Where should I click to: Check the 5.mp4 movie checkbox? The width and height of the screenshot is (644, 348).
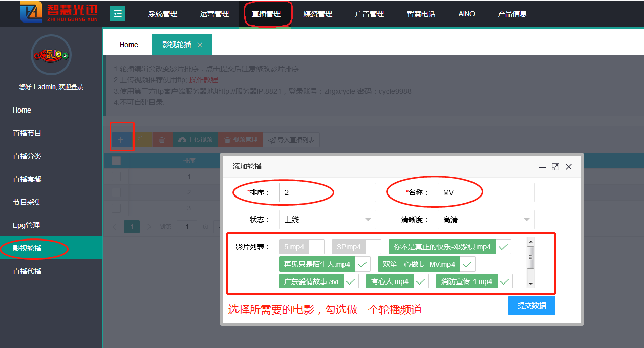tap(316, 247)
